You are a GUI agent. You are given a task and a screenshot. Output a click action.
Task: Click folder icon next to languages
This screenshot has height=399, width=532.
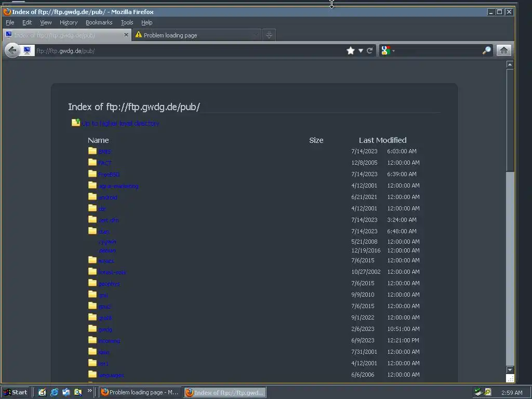[92, 374]
